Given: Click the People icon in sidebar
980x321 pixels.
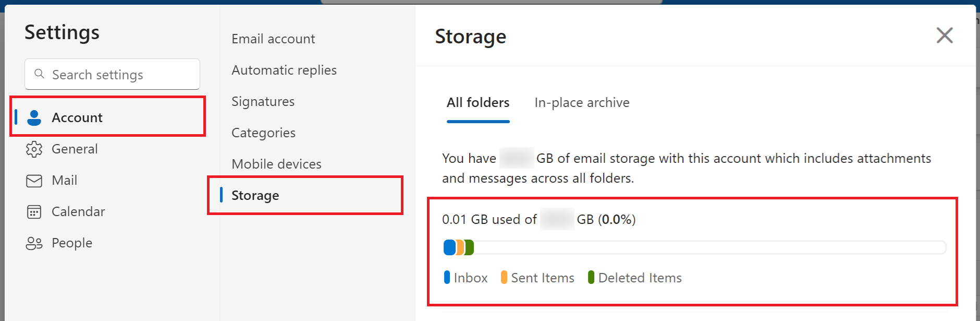Looking at the screenshot, I should tap(34, 243).
